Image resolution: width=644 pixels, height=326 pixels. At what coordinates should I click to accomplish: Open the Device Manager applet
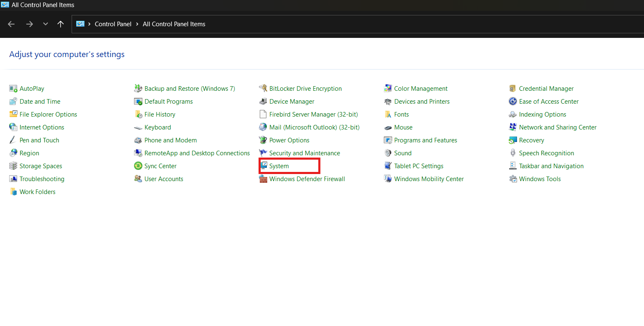click(x=292, y=101)
